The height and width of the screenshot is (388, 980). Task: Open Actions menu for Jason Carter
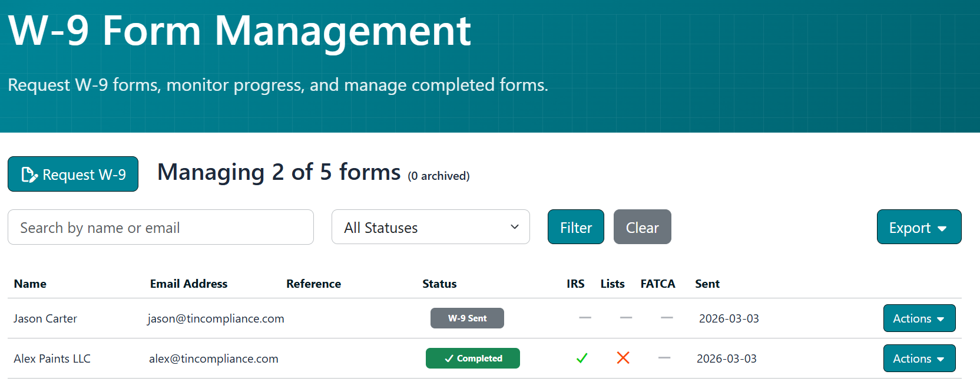tap(919, 318)
